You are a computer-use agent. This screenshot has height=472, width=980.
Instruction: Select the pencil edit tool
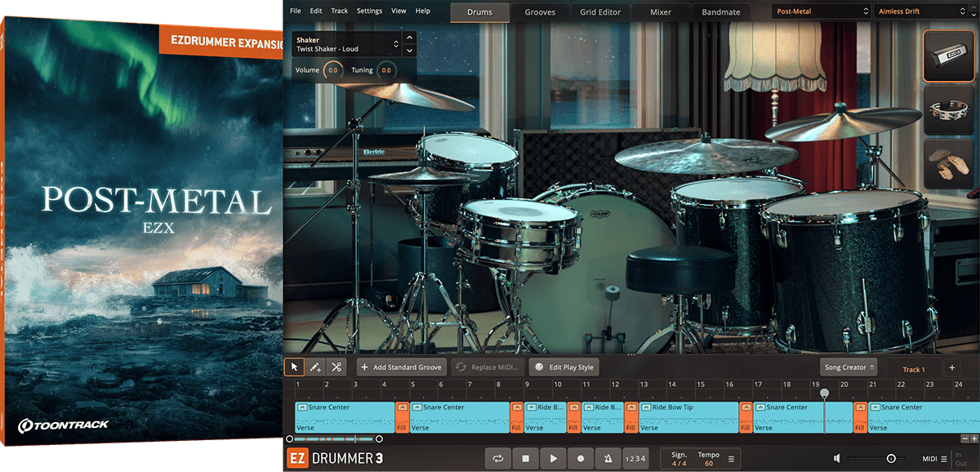[x=315, y=367]
